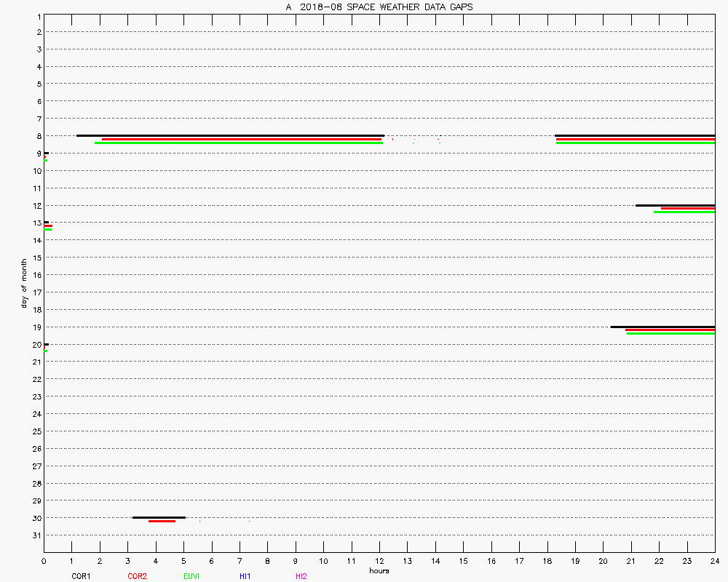Click the red COR2 legend label
This screenshot has width=728, height=582.
[x=137, y=576]
